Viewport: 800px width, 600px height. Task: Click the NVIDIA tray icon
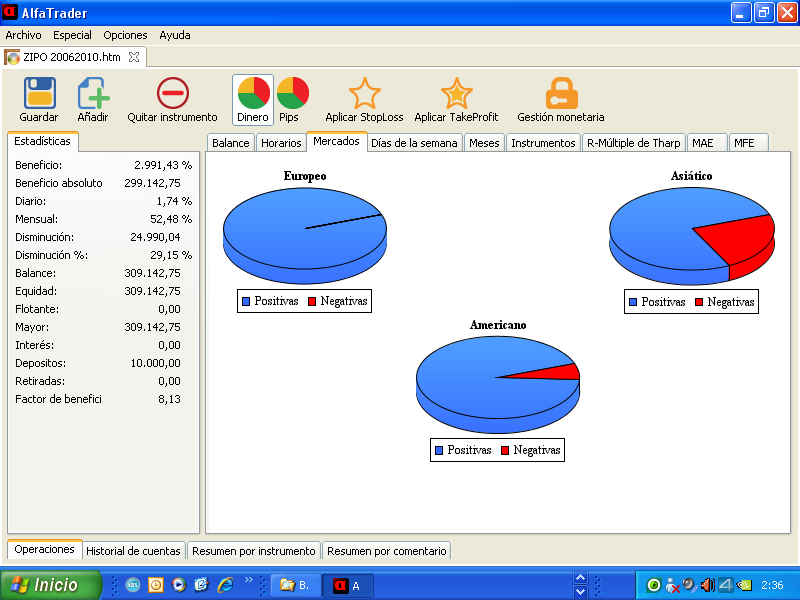coord(744,585)
